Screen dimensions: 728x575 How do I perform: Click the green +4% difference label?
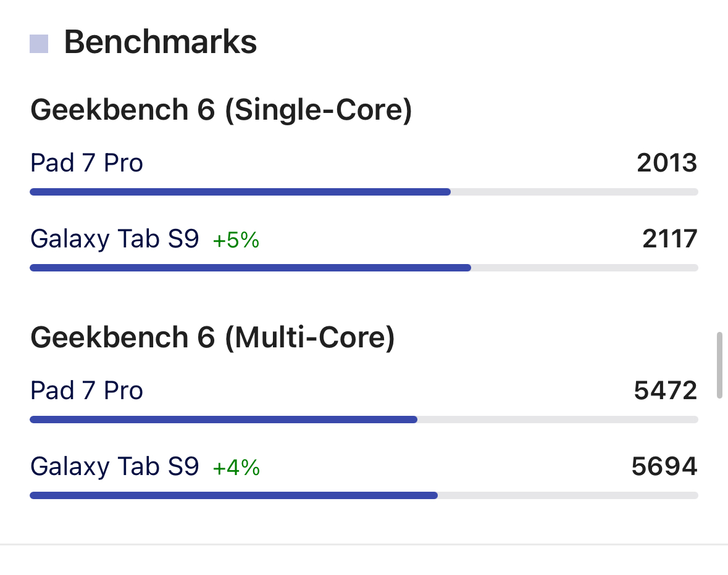[x=236, y=468]
